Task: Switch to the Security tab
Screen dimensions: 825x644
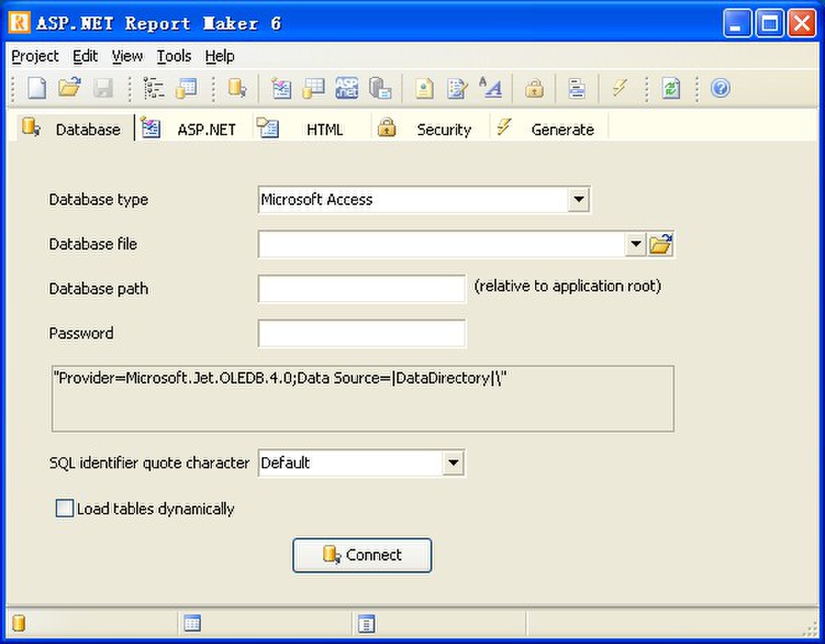Action: click(x=431, y=128)
